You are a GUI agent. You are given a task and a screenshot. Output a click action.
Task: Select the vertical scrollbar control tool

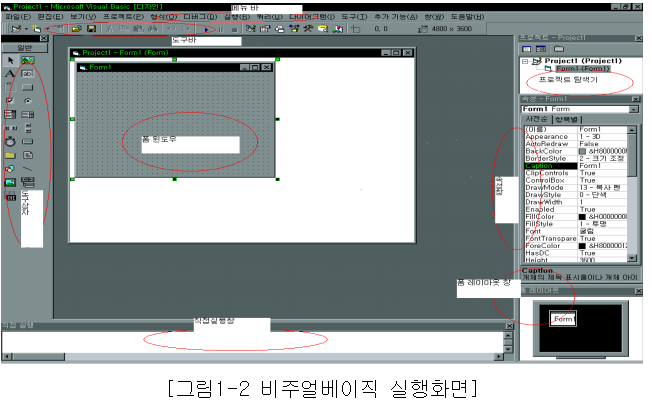click(27, 128)
